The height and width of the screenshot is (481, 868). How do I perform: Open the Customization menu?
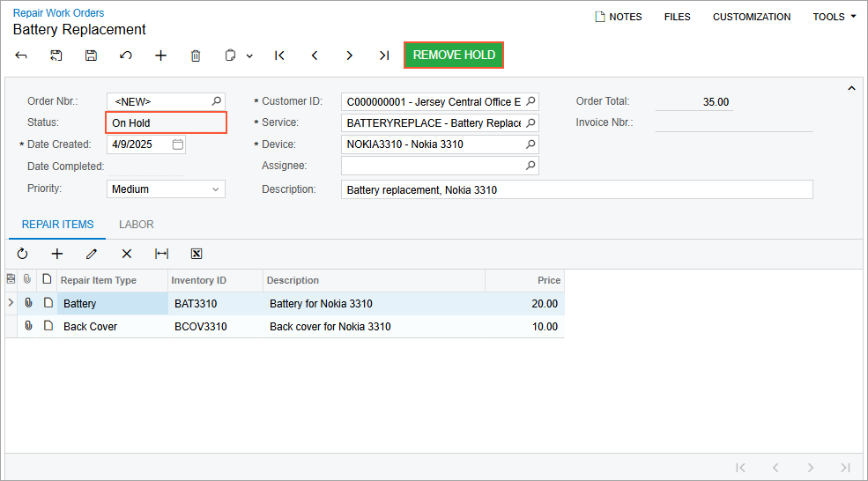[x=752, y=17]
